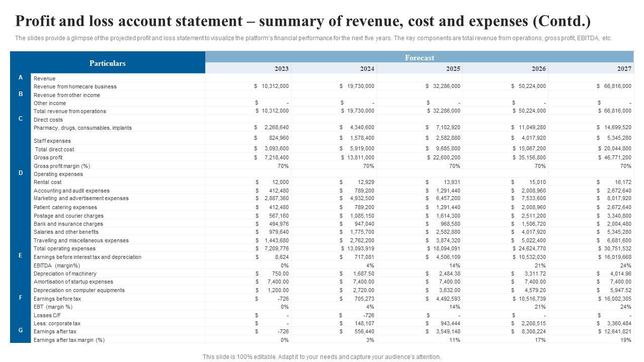Viewport: 644px width, 362px height.
Task: Select the Particulars column header
Action: point(107,63)
